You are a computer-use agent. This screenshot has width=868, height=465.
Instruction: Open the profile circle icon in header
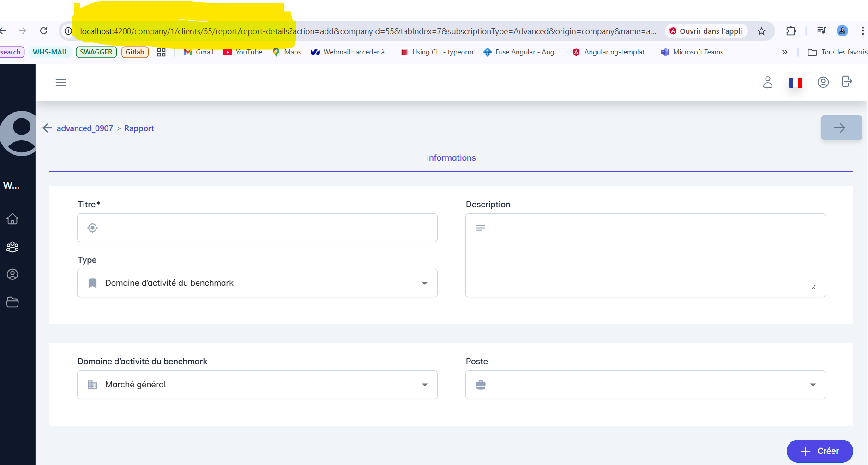823,82
